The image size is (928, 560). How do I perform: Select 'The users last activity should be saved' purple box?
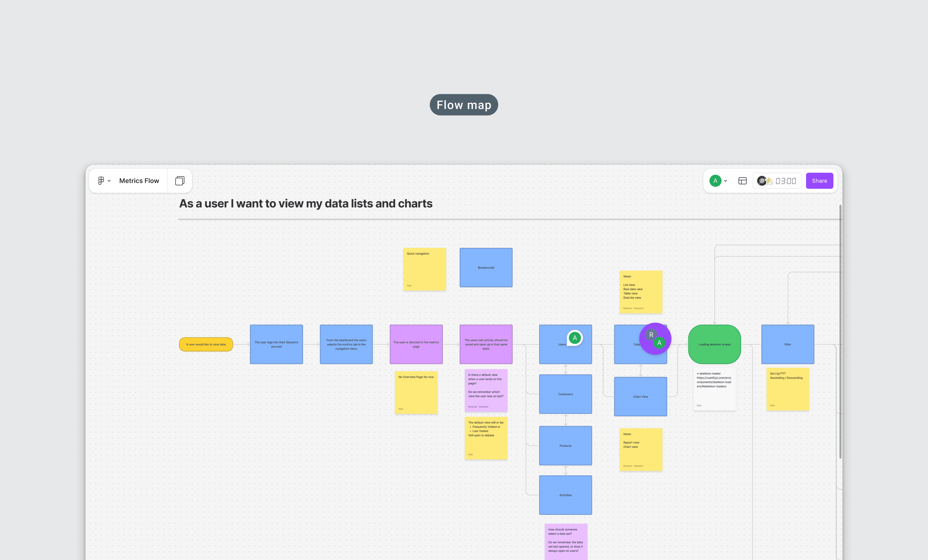click(x=486, y=344)
